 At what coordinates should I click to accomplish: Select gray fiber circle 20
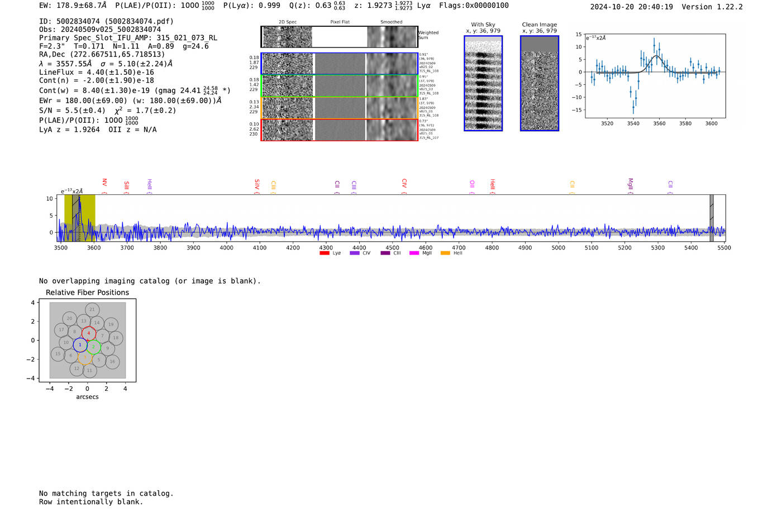69,319
